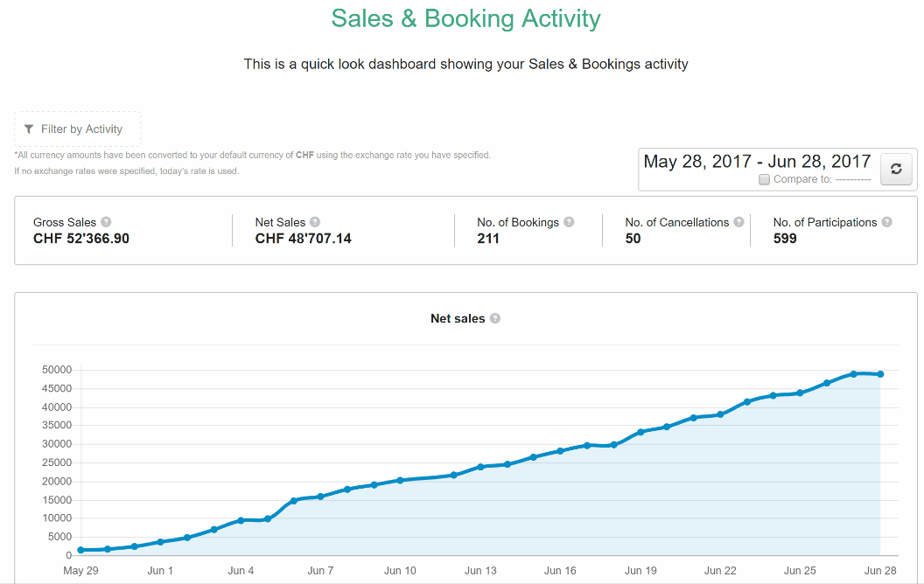924x584 pixels.
Task: Click the 599 participations count value
Action: (785, 239)
